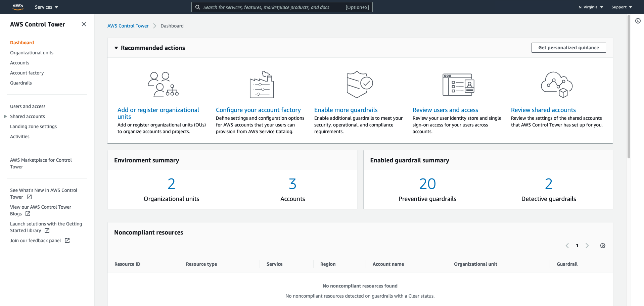Image resolution: width=644 pixels, height=306 pixels.
Task: Open Add or register organizational units link
Action: (158, 113)
